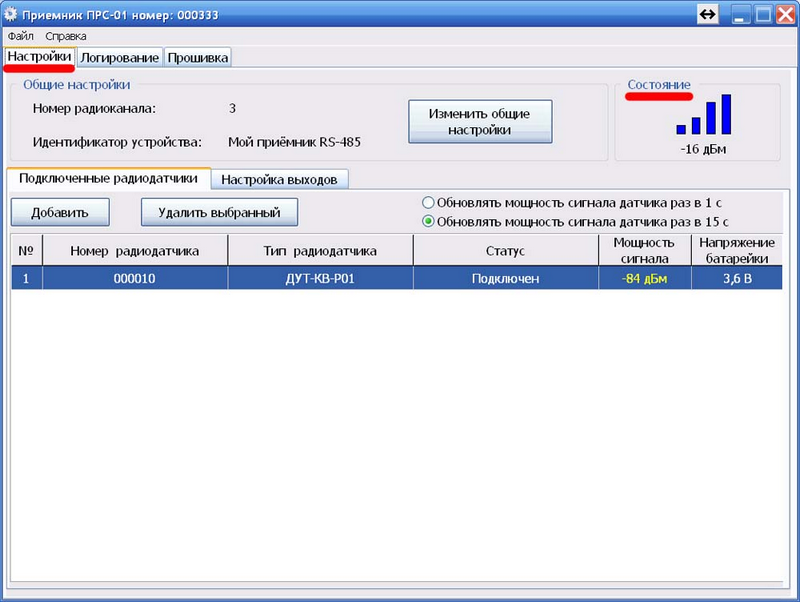Screen dimensions: 800x602
Task: Click the gear application icon in title bar
Action: click(10, 14)
